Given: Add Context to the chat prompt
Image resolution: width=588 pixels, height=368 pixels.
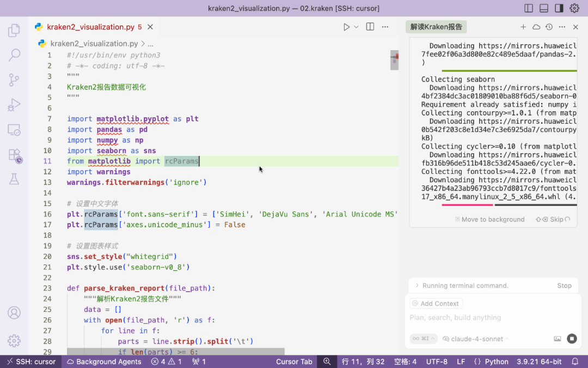Looking at the screenshot, I should tap(435, 304).
